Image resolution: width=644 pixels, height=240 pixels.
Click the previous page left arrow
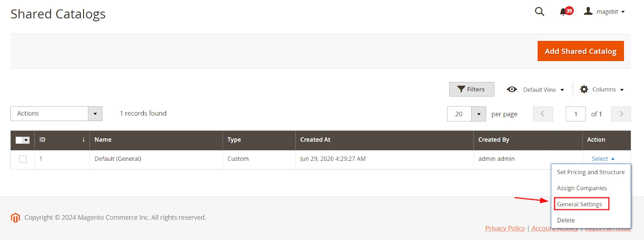pyautogui.click(x=543, y=114)
